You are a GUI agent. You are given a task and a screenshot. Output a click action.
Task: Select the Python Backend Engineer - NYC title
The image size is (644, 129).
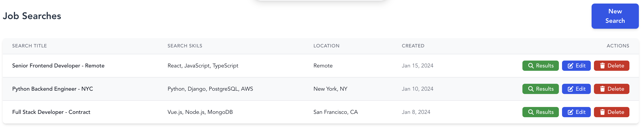52,89
